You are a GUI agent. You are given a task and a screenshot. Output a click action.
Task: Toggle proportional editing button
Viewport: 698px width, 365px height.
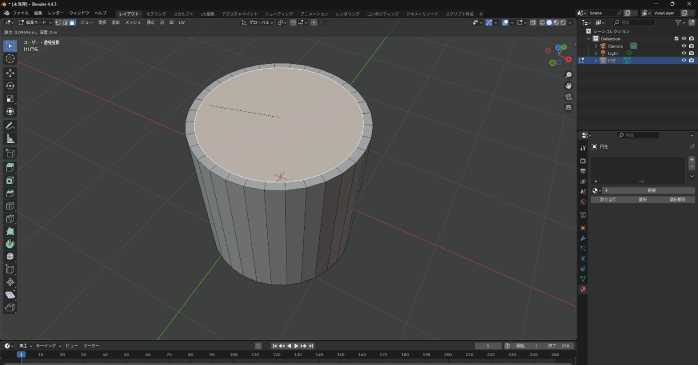pyautogui.click(x=314, y=22)
